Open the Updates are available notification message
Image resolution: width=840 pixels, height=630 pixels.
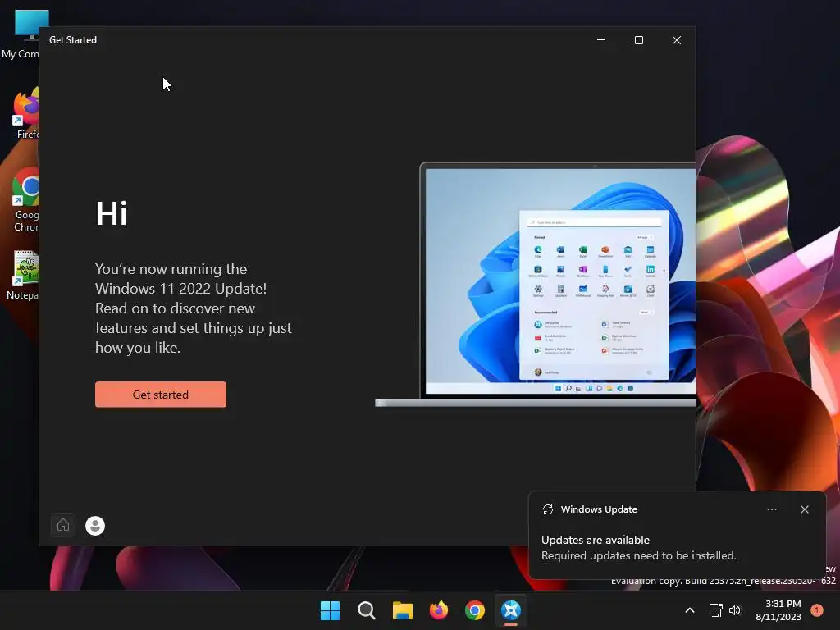click(638, 547)
